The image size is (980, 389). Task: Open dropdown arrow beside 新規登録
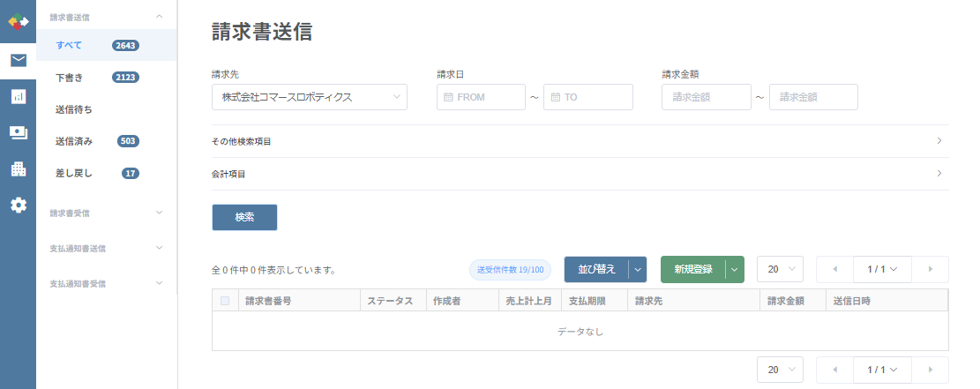click(734, 270)
